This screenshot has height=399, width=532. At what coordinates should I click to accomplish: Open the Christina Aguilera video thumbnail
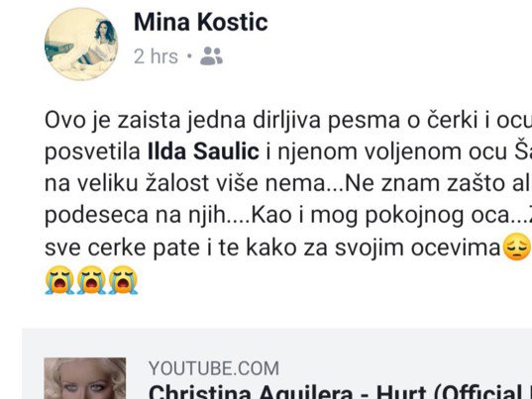pos(85,378)
